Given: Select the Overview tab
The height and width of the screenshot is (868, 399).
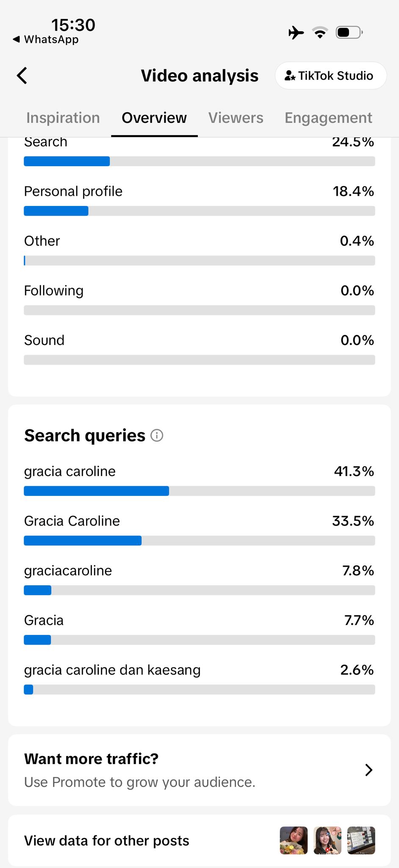Looking at the screenshot, I should pos(154,118).
